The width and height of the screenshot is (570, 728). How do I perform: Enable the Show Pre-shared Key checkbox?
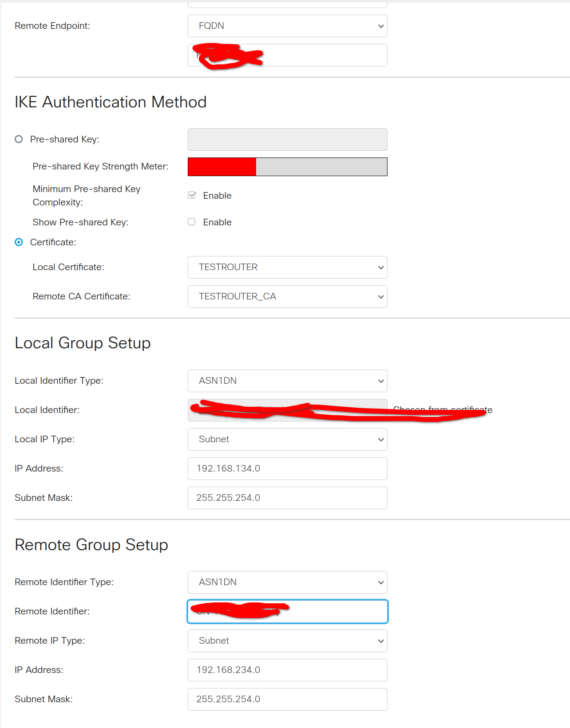(192, 222)
